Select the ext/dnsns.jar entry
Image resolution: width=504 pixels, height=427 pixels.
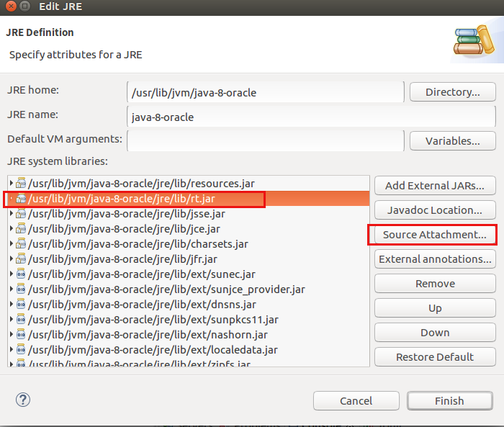189,304
